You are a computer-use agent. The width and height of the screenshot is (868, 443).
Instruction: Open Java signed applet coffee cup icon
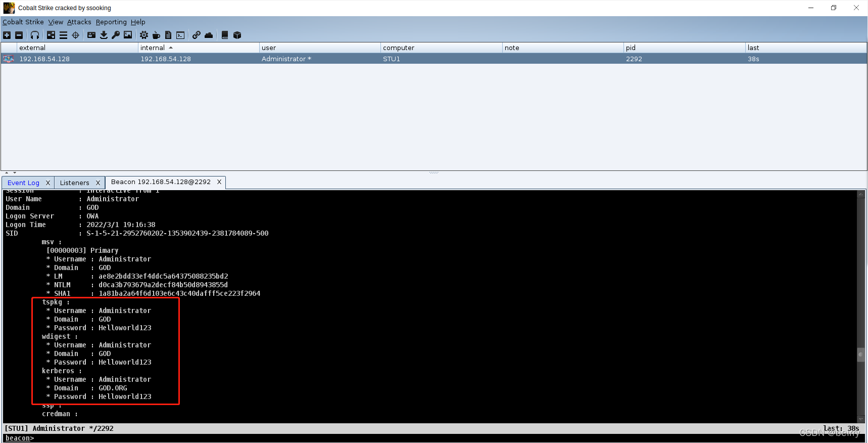[156, 35]
